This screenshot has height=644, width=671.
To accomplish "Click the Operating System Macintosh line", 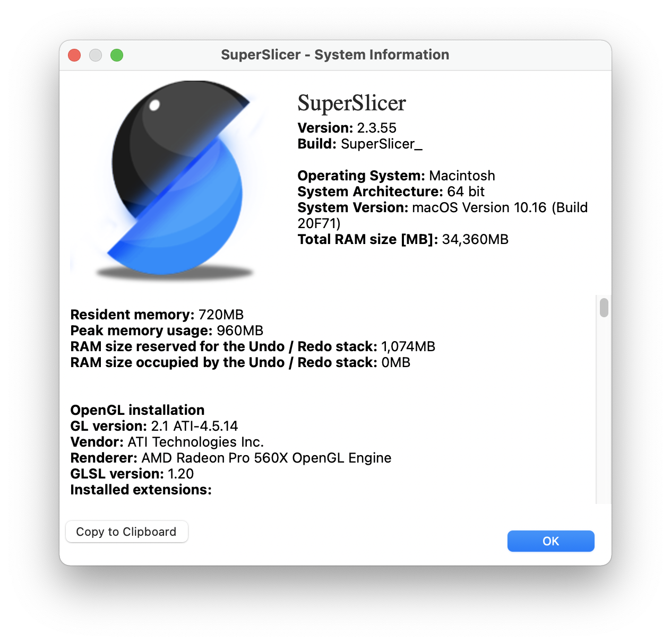I will 396,176.
